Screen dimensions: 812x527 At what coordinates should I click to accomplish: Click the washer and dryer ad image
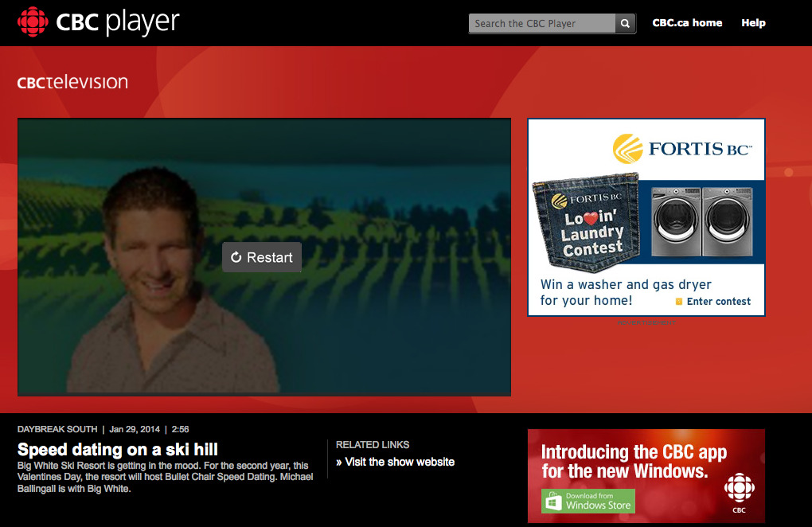pyautogui.click(x=701, y=221)
